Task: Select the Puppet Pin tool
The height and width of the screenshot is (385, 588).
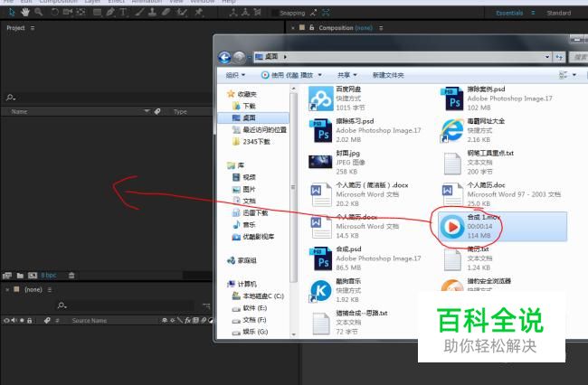Action: 198,13
